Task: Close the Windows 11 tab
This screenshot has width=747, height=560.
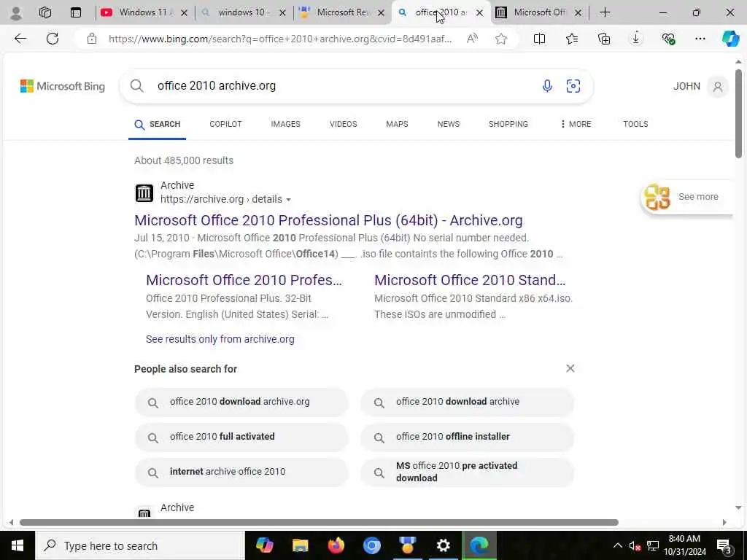Action: pos(184,13)
